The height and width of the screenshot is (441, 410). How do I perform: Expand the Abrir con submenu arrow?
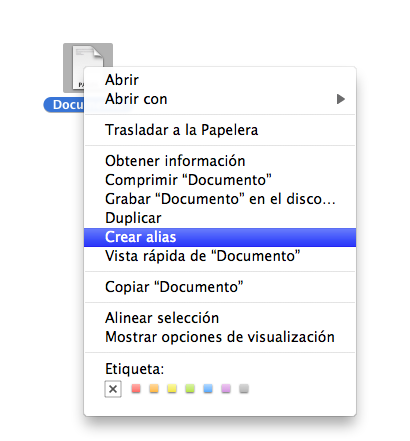pos(340,99)
